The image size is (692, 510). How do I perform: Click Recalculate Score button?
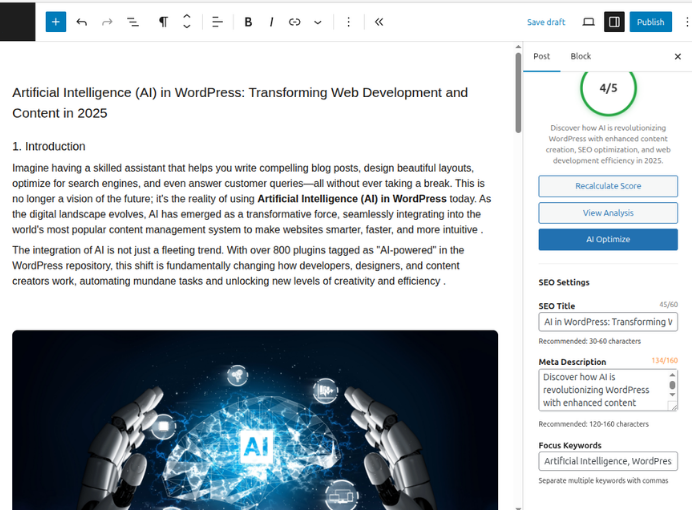coord(608,186)
